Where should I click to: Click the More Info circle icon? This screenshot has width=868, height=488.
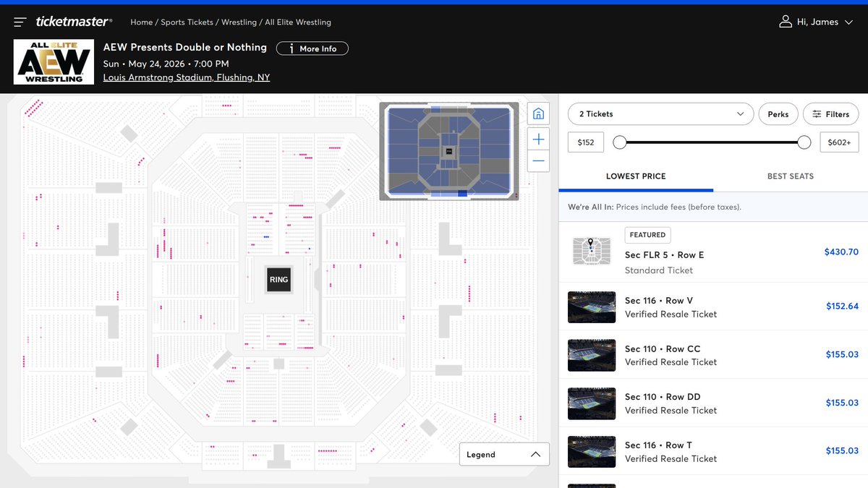tap(291, 48)
